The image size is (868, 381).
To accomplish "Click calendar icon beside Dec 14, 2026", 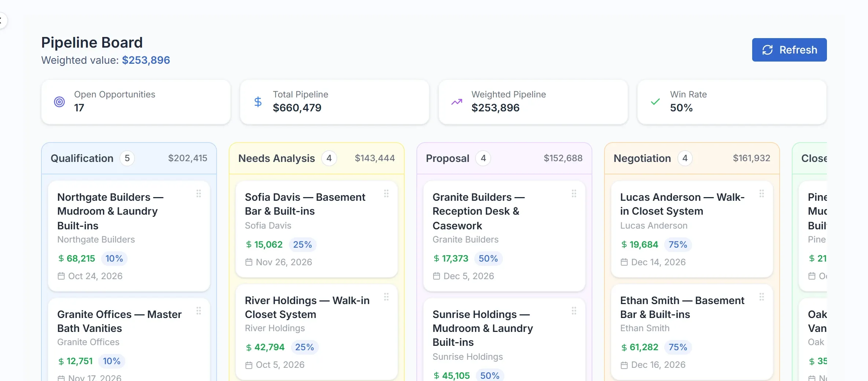I will [624, 262].
